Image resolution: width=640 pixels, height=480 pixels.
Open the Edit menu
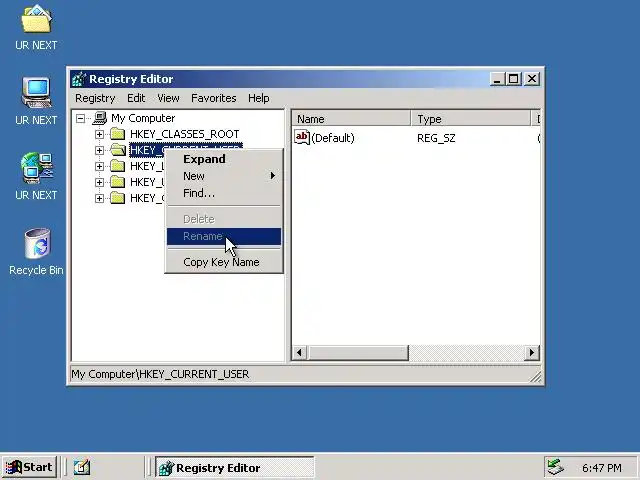[136, 98]
